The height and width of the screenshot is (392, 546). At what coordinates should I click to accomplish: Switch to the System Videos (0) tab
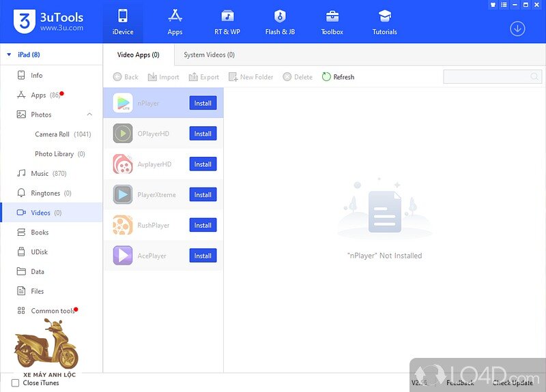pos(210,55)
